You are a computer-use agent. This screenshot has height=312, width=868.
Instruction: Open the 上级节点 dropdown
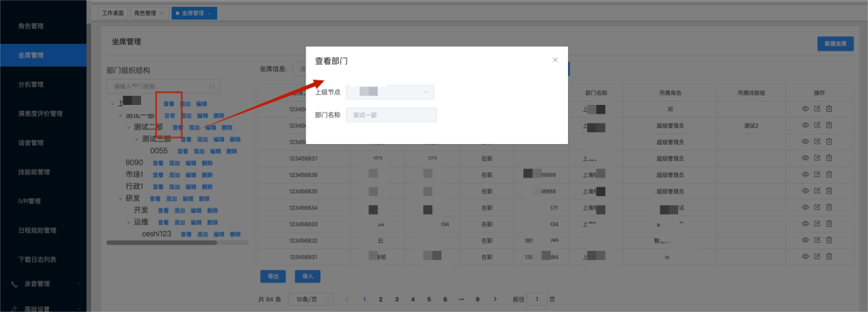point(390,92)
